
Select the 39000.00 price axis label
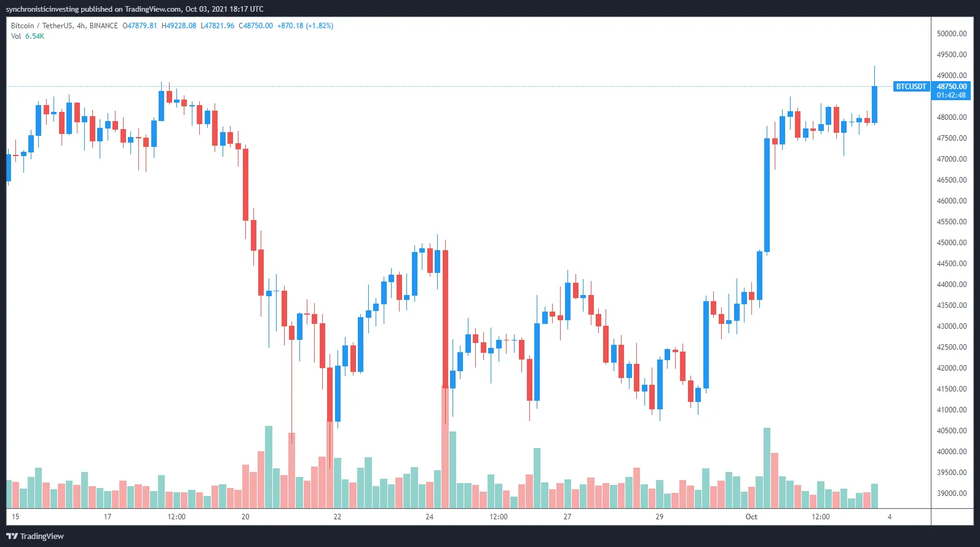(x=952, y=494)
